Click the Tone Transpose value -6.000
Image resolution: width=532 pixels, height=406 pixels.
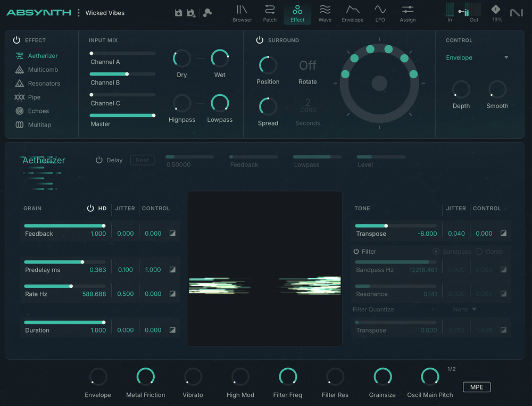point(427,234)
